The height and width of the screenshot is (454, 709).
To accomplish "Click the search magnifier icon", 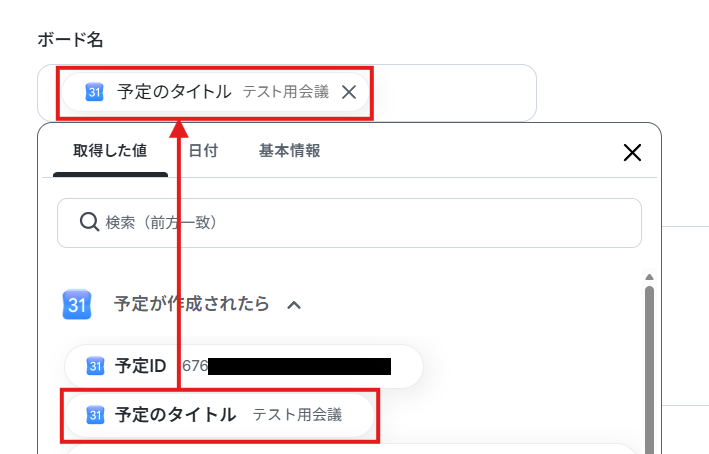I will (x=89, y=222).
